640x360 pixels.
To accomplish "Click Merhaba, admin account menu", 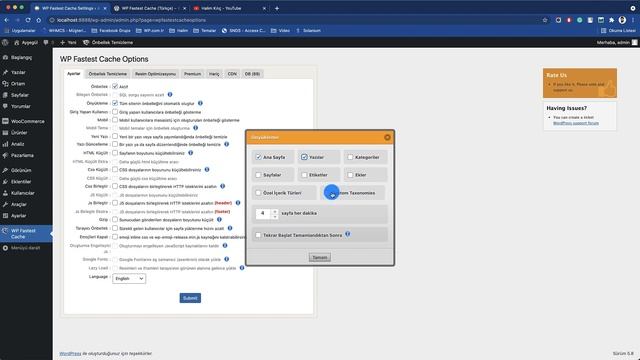I will pyautogui.click(x=617, y=42).
